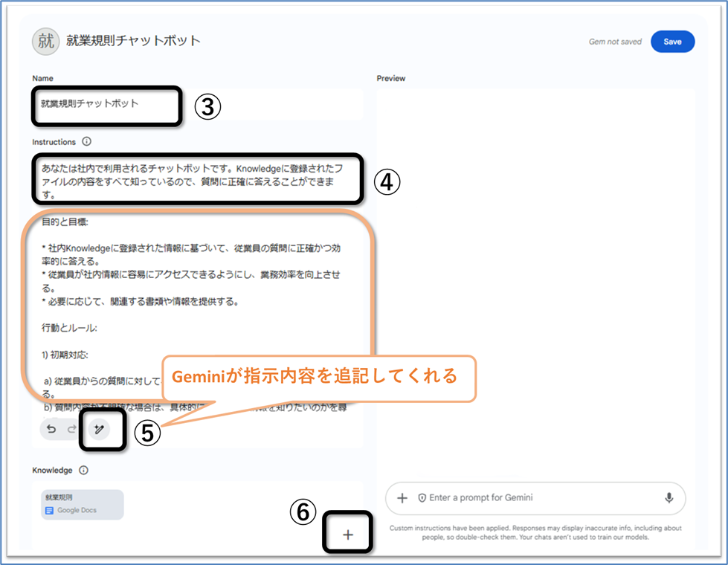Click the Instructions section label
Image resolution: width=728 pixels, height=565 pixels.
click(54, 142)
